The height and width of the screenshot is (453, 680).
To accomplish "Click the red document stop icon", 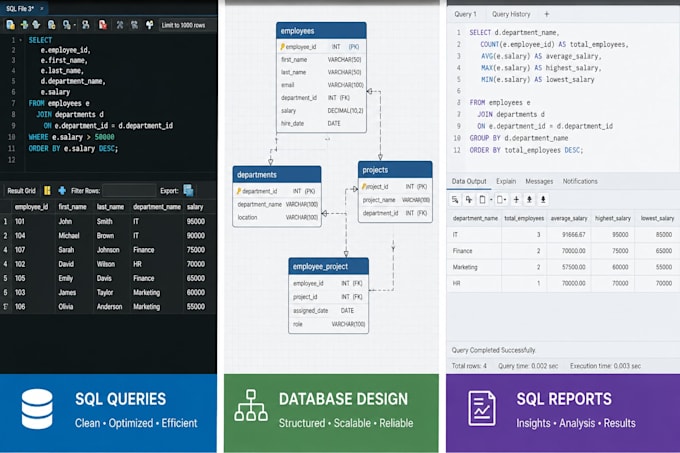I will (x=103, y=25).
